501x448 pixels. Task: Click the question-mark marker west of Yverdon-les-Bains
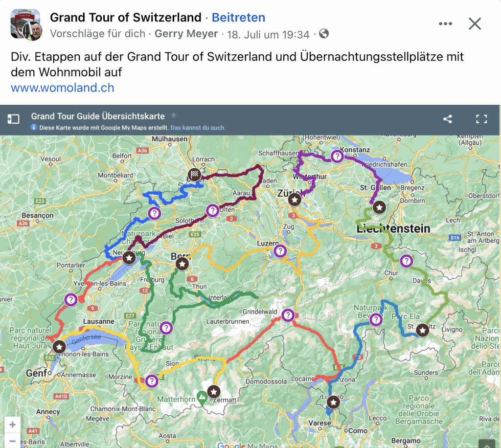pyautogui.click(x=71, y=300)
